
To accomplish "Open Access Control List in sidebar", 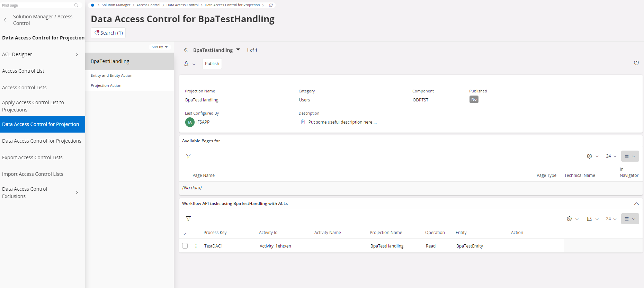I will (x=23, y=71).
